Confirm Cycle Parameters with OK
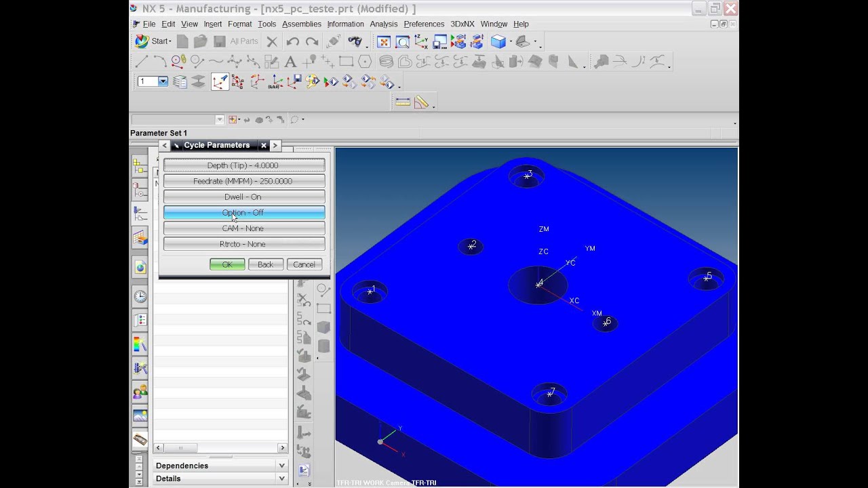 tap(227, 264)
